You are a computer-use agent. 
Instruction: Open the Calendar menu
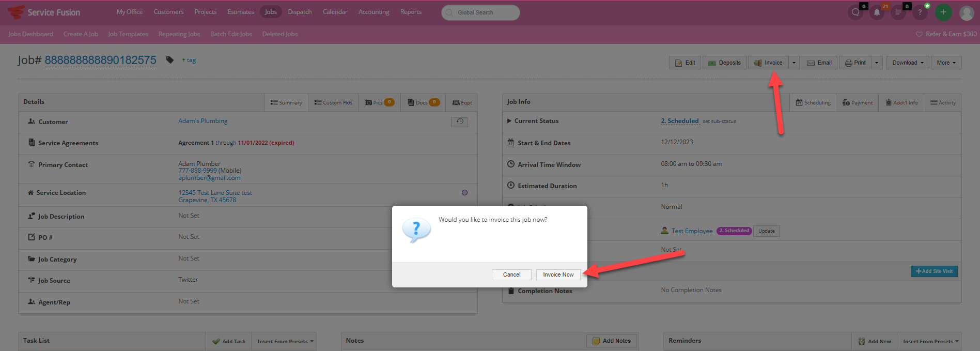coord(335,12)
